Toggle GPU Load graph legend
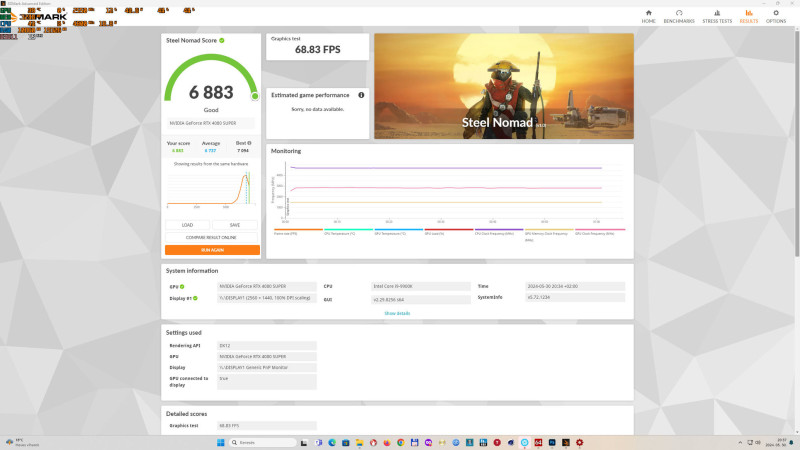 point(449,232)
